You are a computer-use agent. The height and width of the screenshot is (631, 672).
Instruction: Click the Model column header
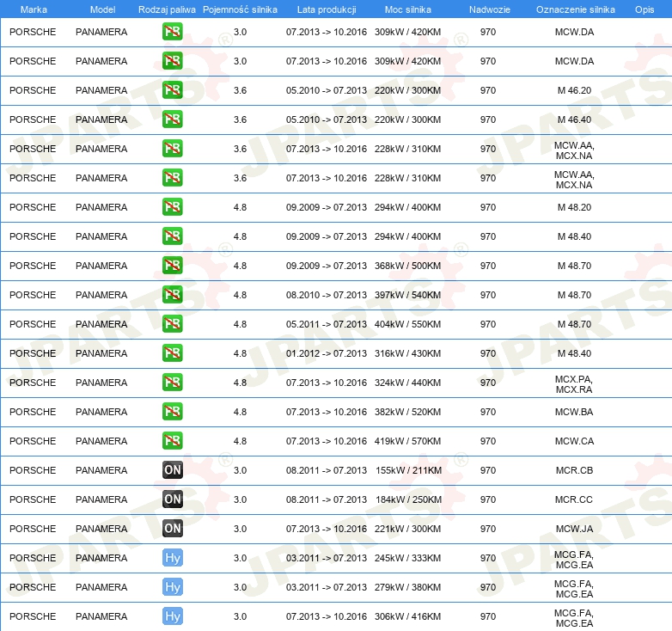point(103,9)
